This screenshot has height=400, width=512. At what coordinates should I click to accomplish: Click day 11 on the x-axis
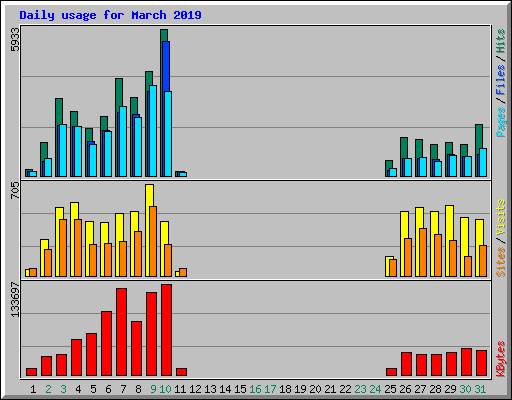[x=180, y=389]
